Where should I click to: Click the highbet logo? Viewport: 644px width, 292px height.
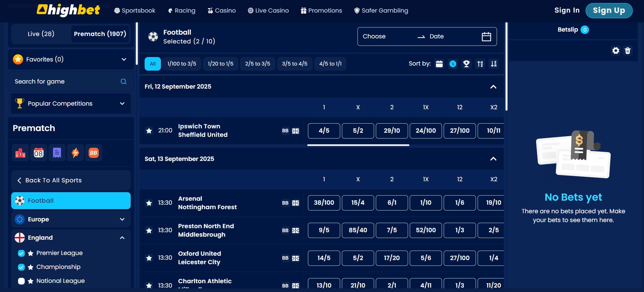click(68, 10)
